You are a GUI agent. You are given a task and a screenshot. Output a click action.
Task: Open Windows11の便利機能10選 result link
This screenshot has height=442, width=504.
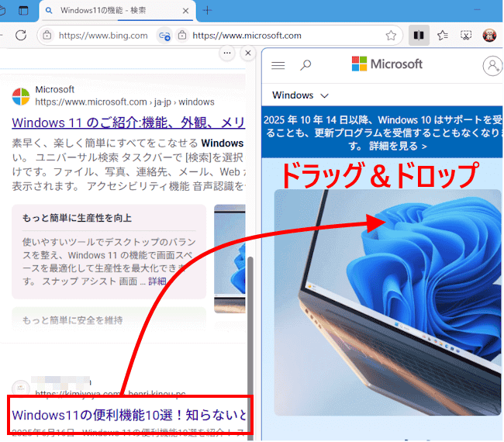coord(129,415)
